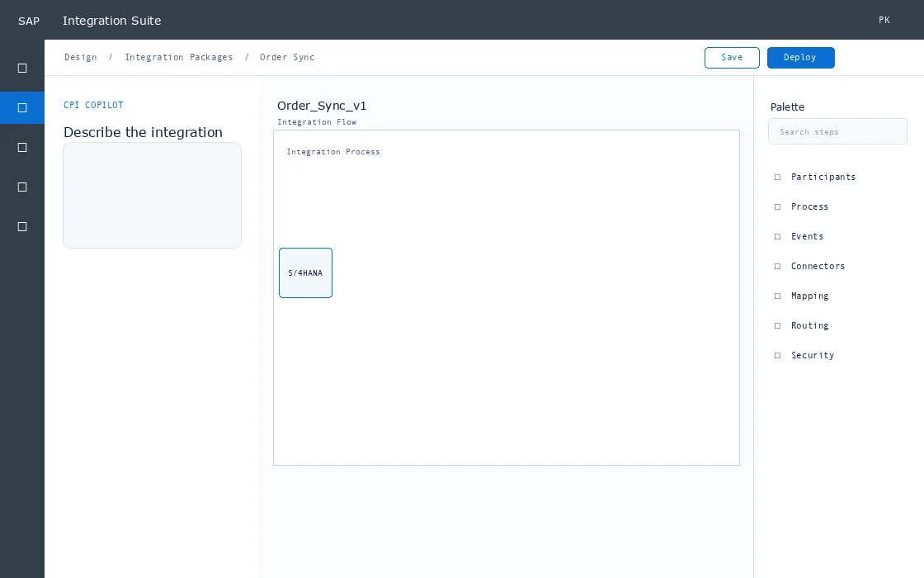This screenshot has width=924, height=578.
Task: Open the Integration Packages breadcrumb
Action: [x=178, y=57]
